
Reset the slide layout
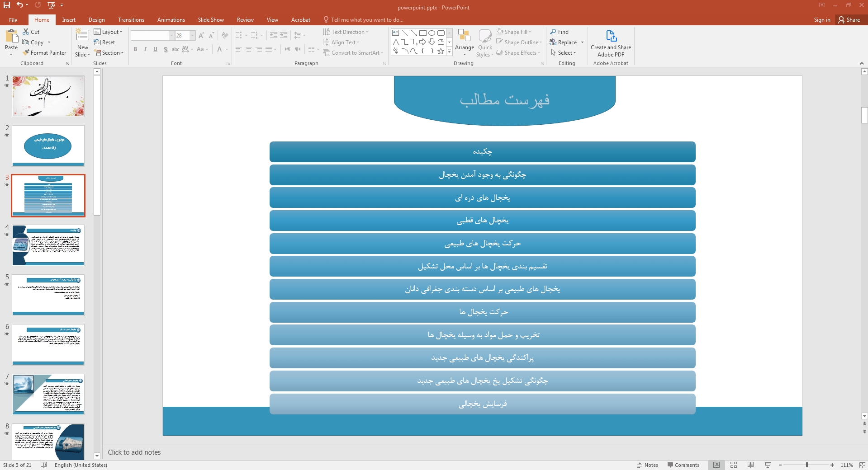click(104, 42)
